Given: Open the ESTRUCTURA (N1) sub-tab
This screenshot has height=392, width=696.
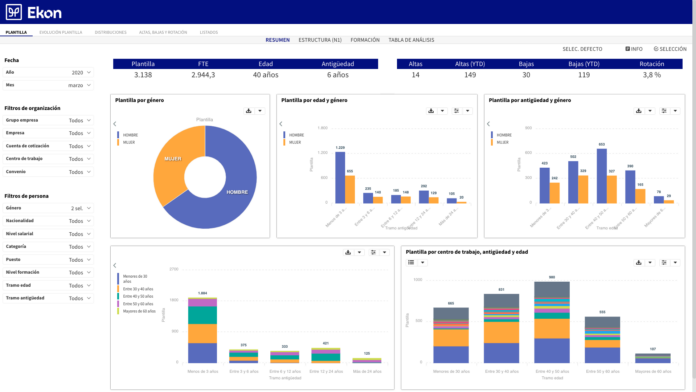Looking at the screenshot, I should point(320,40).
